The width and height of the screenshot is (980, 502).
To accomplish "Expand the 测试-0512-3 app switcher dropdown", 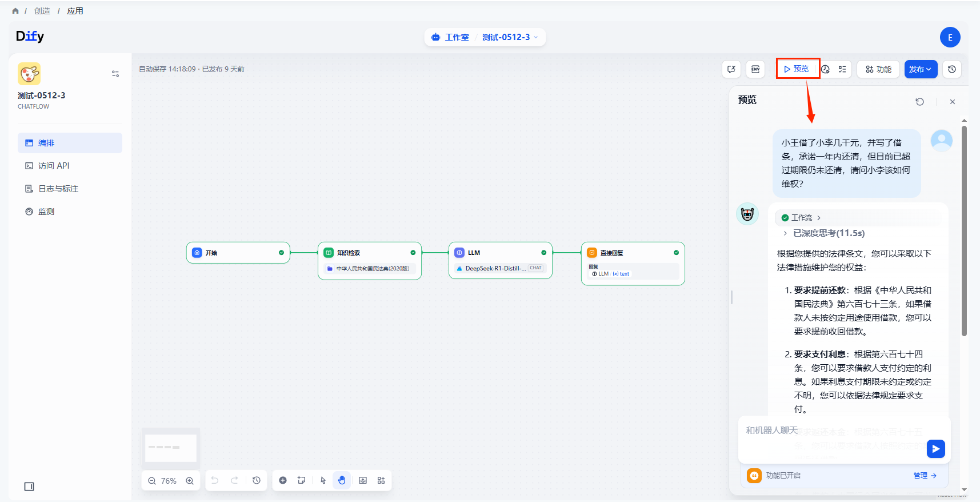I will [510, 37].
